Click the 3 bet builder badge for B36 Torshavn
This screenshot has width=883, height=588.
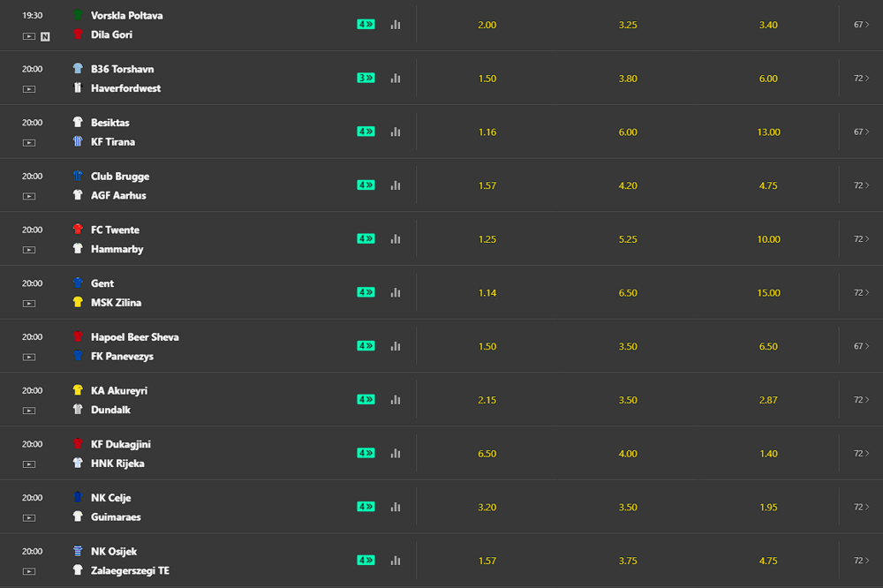366,78
